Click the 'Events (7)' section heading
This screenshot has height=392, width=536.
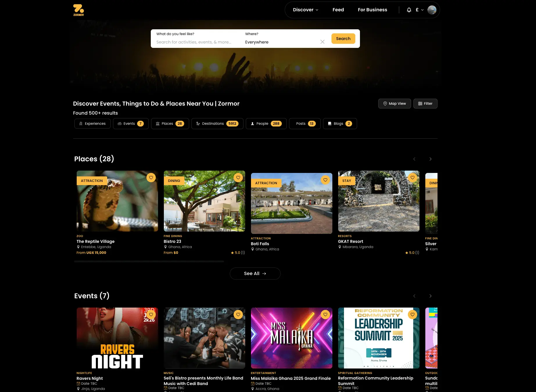click(x=92, y=296)
